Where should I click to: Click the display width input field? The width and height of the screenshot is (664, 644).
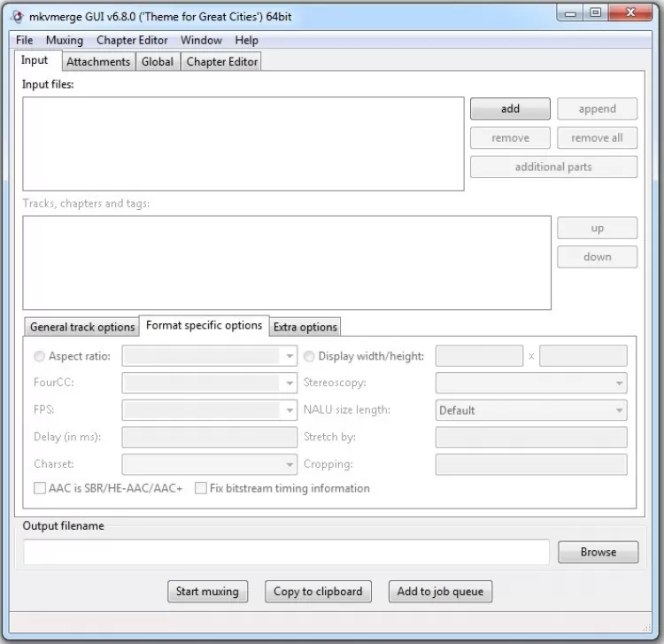pyautogui.click(x=479, y=356)
